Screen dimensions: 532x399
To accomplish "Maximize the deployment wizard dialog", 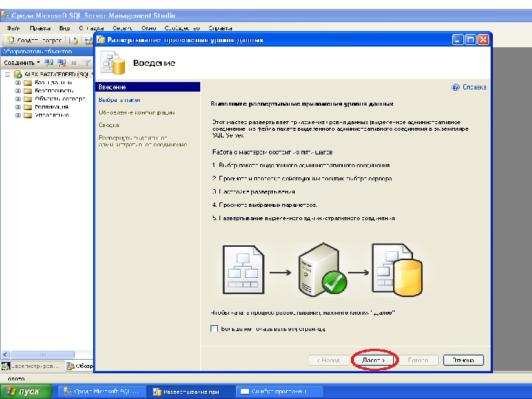I will pos(470,40).
